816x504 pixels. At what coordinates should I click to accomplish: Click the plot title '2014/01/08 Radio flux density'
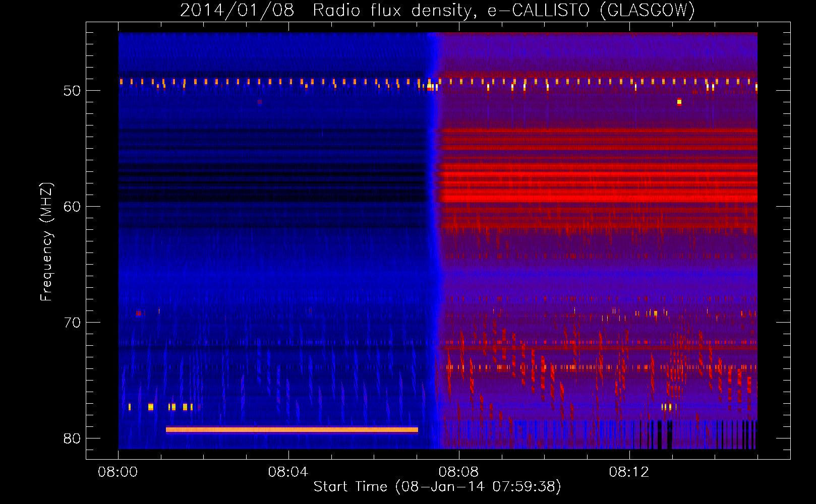(326, 10)
